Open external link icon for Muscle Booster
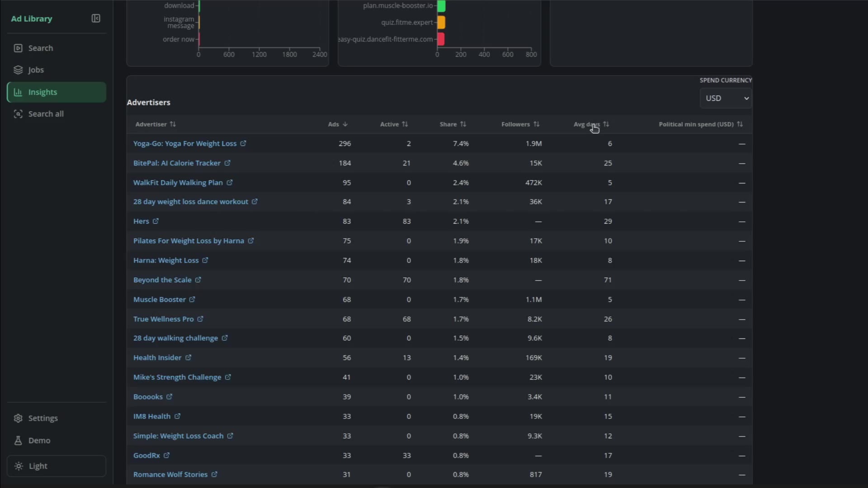This screenshot has height=488, width=868. click(x=192, y=299)
